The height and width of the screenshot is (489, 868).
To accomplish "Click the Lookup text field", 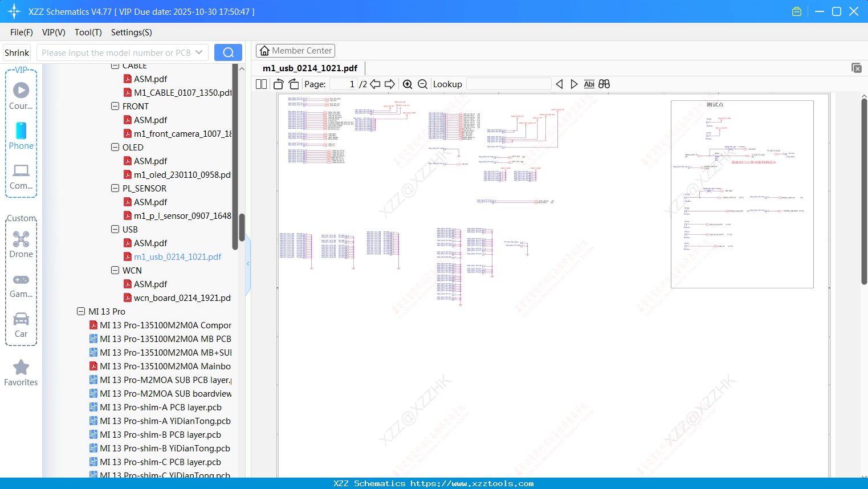I will (509, 84).
